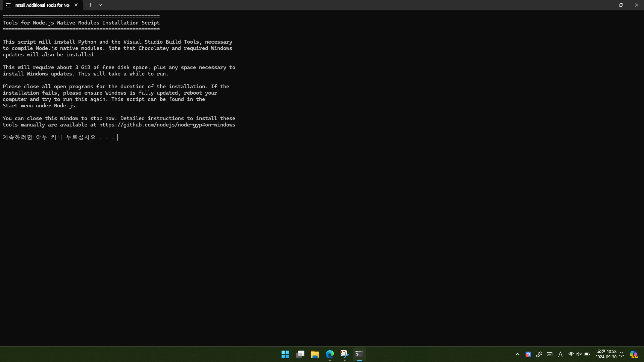
Task: Open Copilot preview icon in taskbar
Action: tap(634, 354)
